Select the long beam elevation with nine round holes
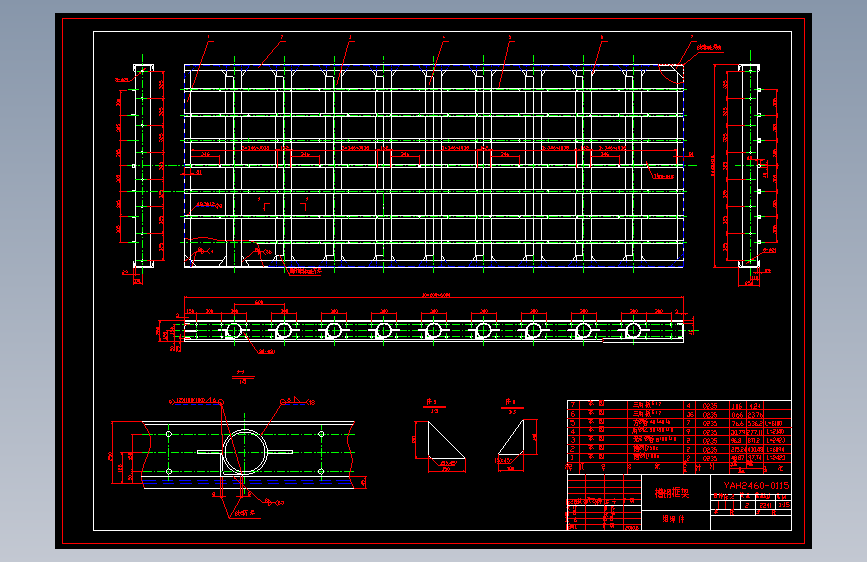 pos(434,331)
